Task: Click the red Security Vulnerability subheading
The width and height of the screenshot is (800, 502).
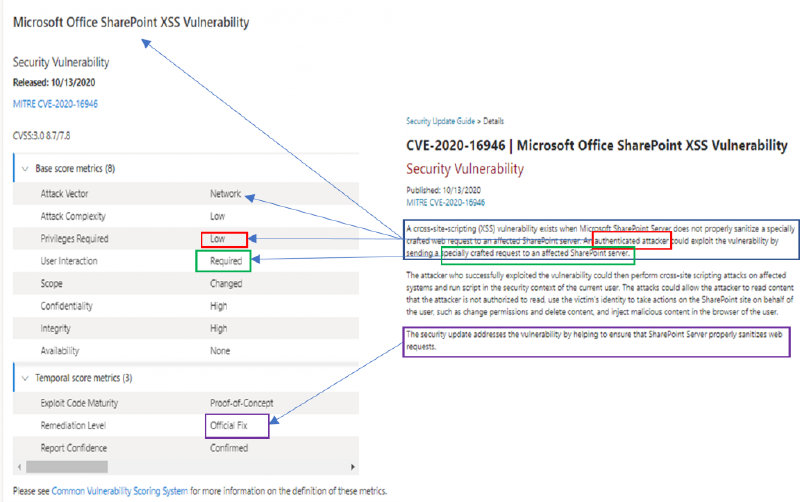Action: [465, 169]
